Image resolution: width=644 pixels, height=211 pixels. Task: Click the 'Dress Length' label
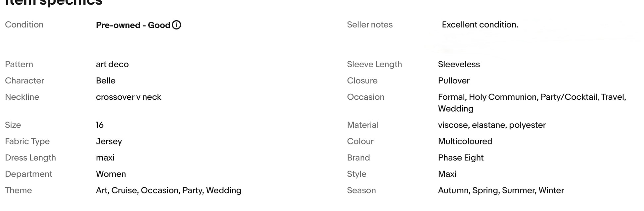click(x=30, y=158)
